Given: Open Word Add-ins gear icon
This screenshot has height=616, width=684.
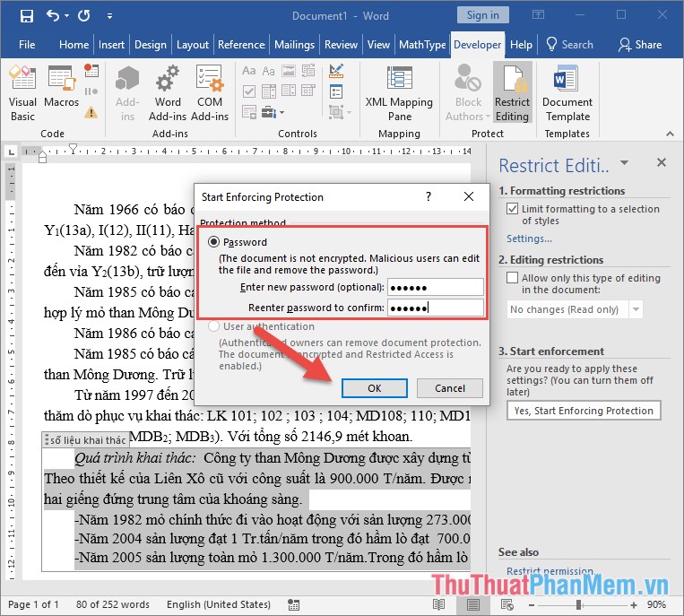Looking at the screenshot, I should pos(168,93).
